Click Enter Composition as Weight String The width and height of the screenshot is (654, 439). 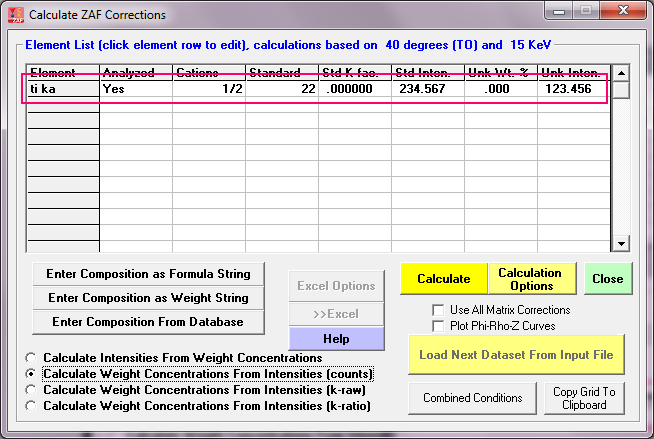149,297
